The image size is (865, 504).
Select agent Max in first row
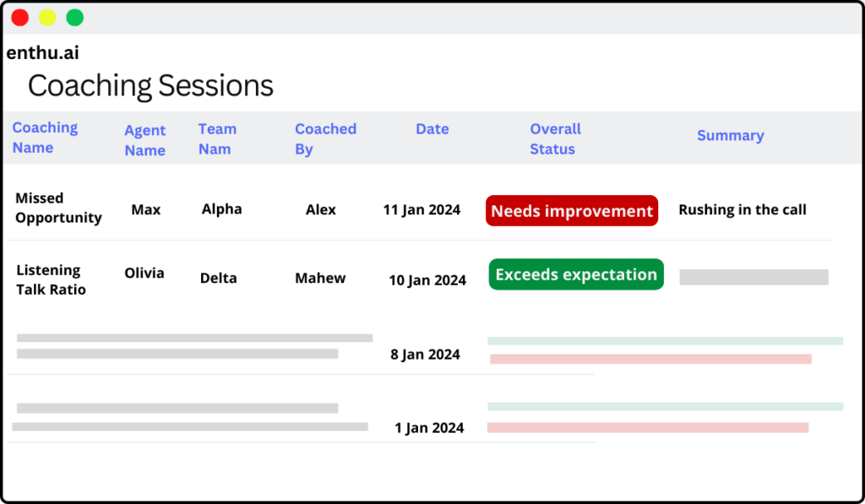145,209
